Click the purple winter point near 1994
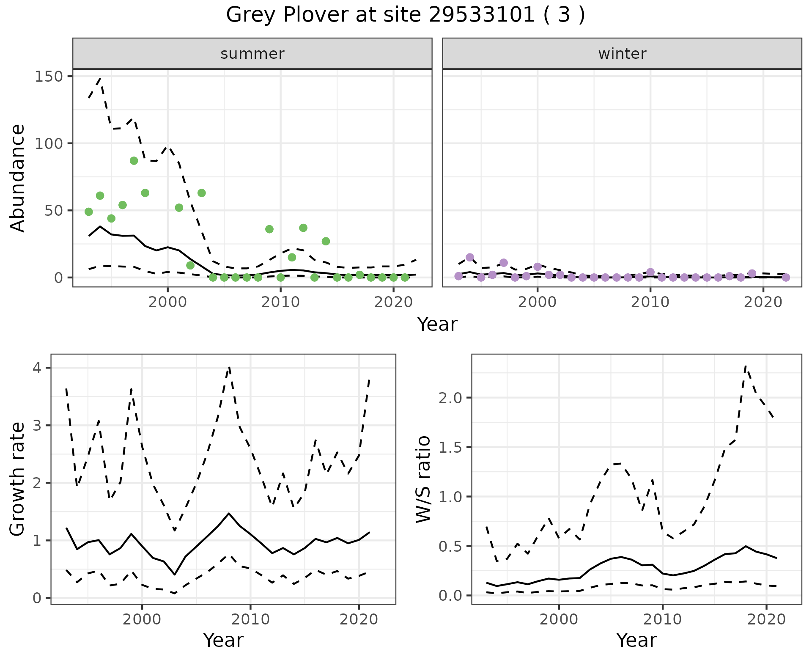This screenshot has height=660, width=812. [469, 257]
